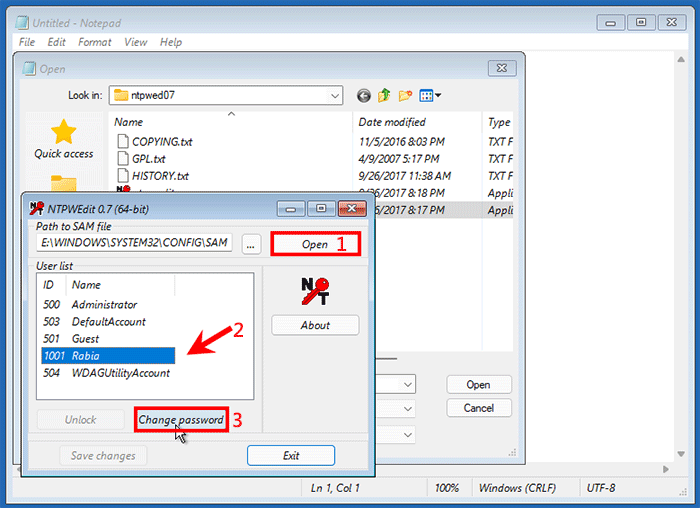The width and height of the screenshot is (700, 508).
Task: Open Notepad Help menu
Action: tap(171, 42)
